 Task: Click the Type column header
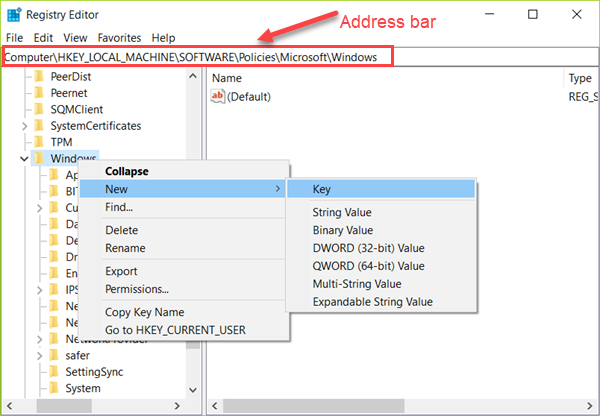coord(582,78)
